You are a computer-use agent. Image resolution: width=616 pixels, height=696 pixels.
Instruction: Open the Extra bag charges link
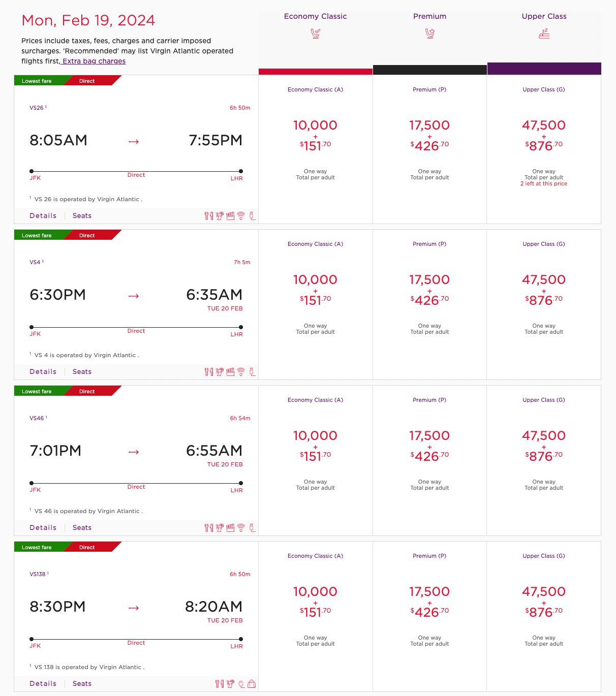point(94,61)
